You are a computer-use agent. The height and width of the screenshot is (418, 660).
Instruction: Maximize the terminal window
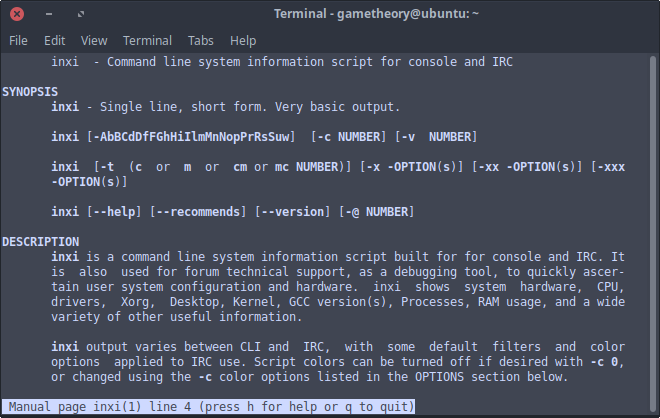(81, 14)
